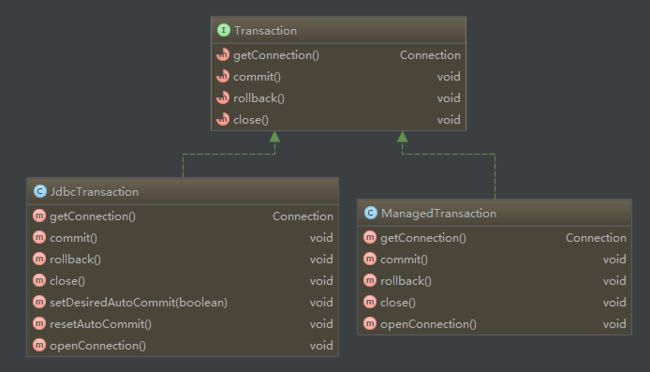Click Connection return type in ManagedTransaction node
650x372 pixels.
click(596, 238)
